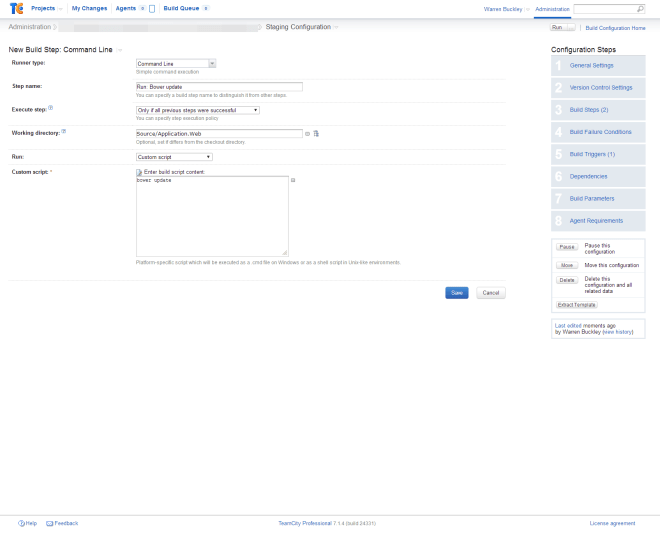The width and height of the screenshot is (660, 549).
Task: Click the help icon beside Execute step
Action: pos(51,107)
